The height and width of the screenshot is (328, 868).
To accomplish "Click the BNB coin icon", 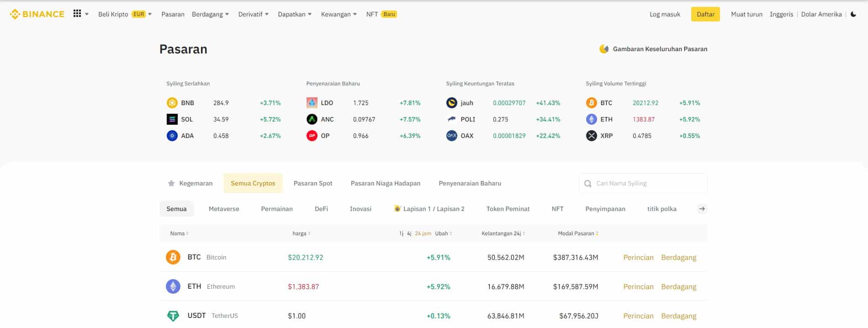I will tap(172, 103).
